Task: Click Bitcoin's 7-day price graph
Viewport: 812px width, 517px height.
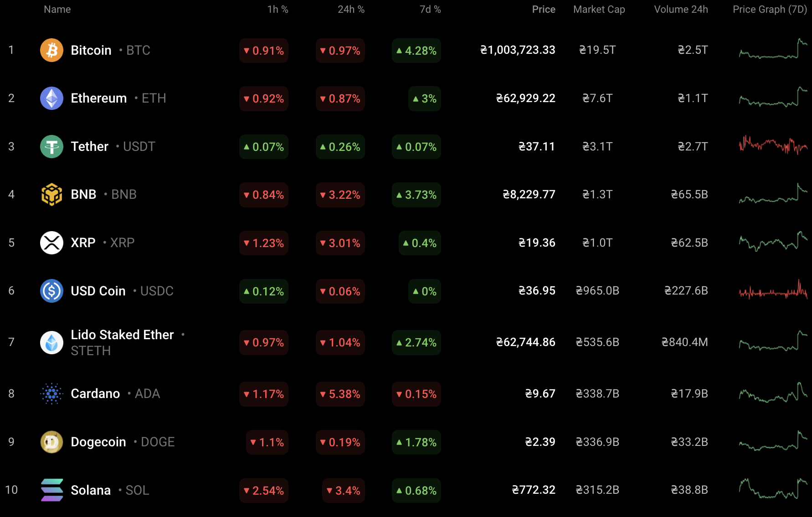Action: 771,50
